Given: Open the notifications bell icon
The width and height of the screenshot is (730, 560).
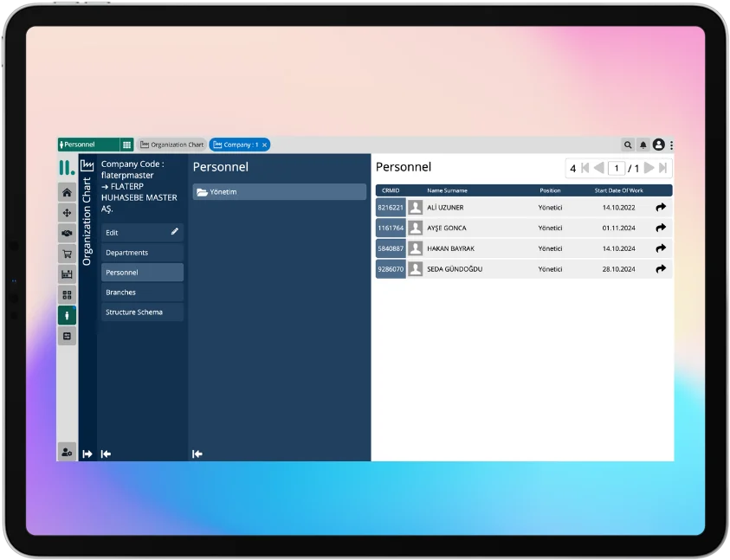Looking at the screenshot, I should point(643,145).
